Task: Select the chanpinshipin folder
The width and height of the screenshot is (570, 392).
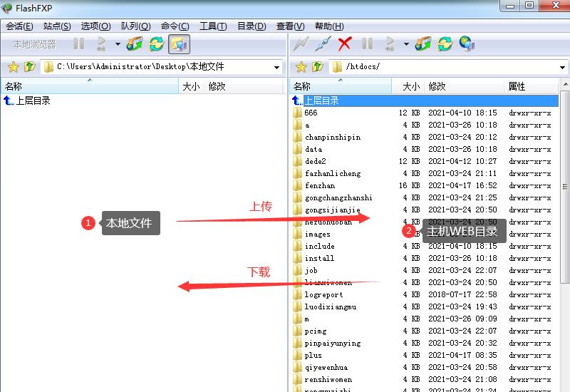Action: pos(332,137)
